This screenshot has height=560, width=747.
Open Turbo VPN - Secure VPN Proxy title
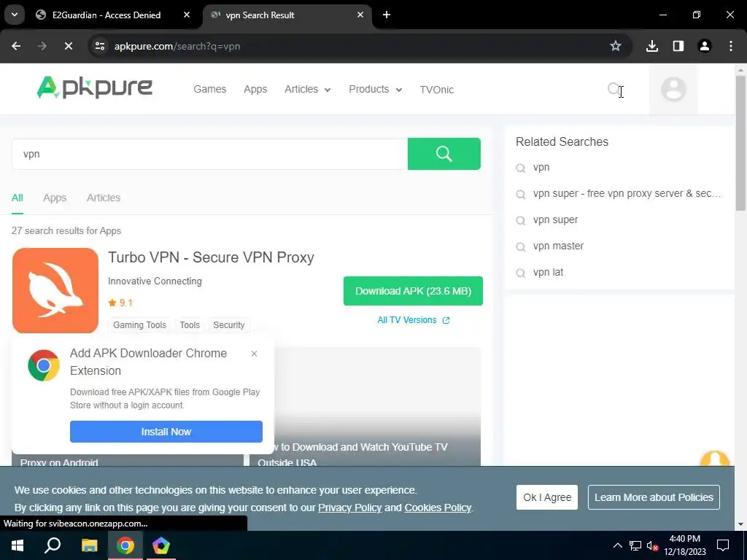pyautogui.click(x=211, y=257)
